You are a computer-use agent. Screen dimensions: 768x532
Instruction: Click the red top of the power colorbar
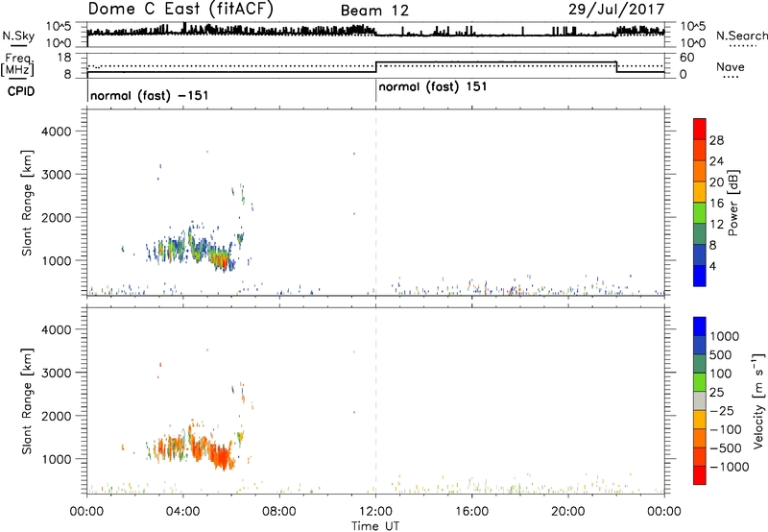(x=700, y=128)
